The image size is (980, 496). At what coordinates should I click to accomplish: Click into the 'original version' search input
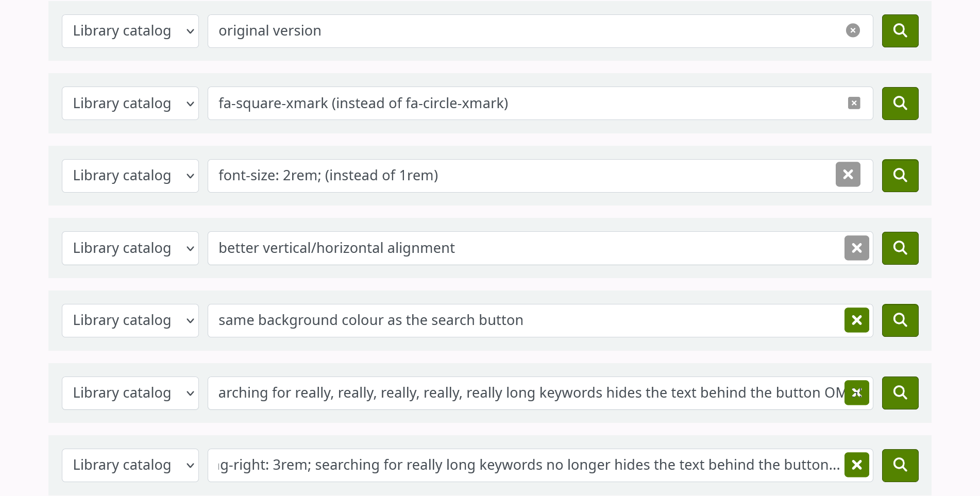pos(515,31)
